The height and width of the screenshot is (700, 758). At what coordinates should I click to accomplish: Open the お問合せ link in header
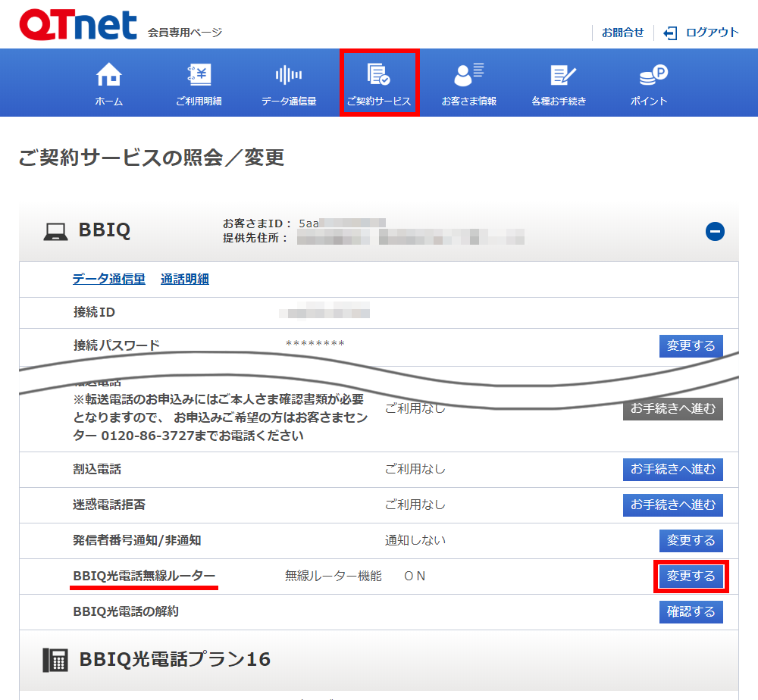tap(622, 33)
